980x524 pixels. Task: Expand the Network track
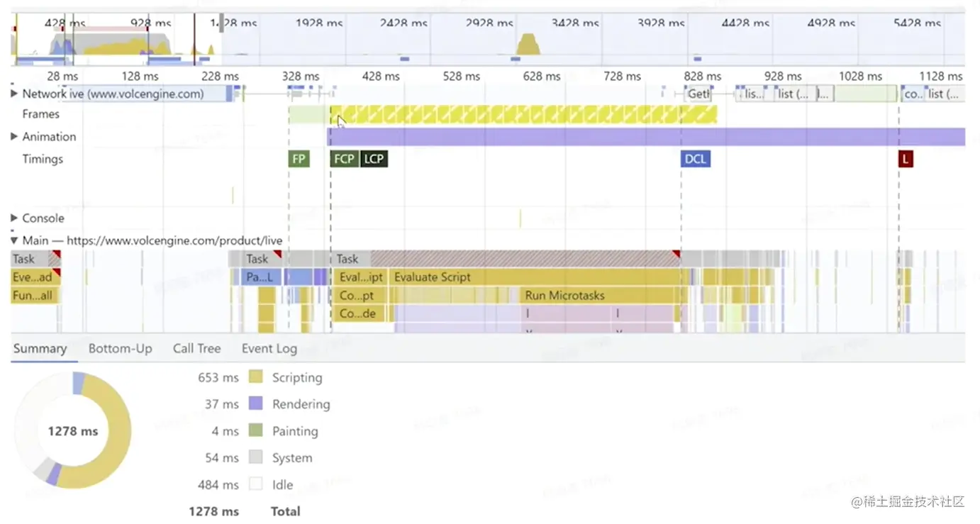[14, 94]
